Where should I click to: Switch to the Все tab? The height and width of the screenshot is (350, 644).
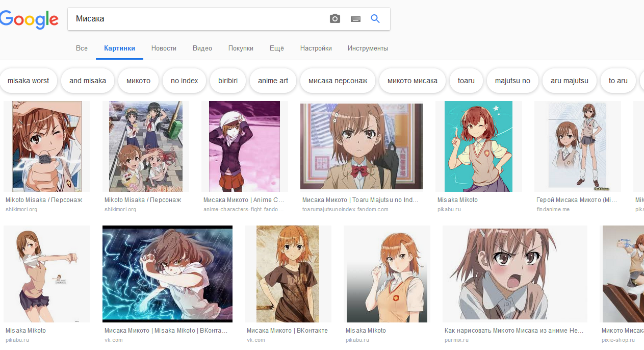82,48
